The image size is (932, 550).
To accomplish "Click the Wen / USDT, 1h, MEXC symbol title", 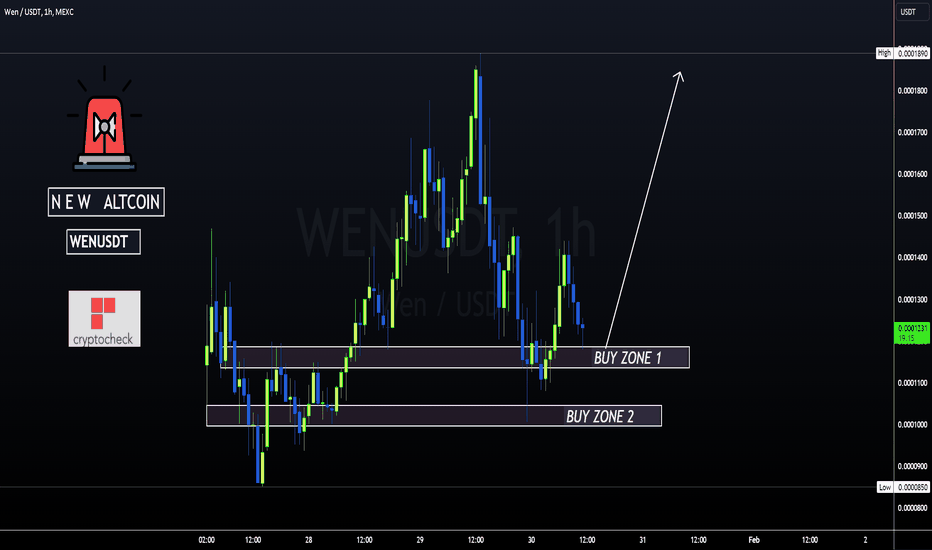I will 39,12.
